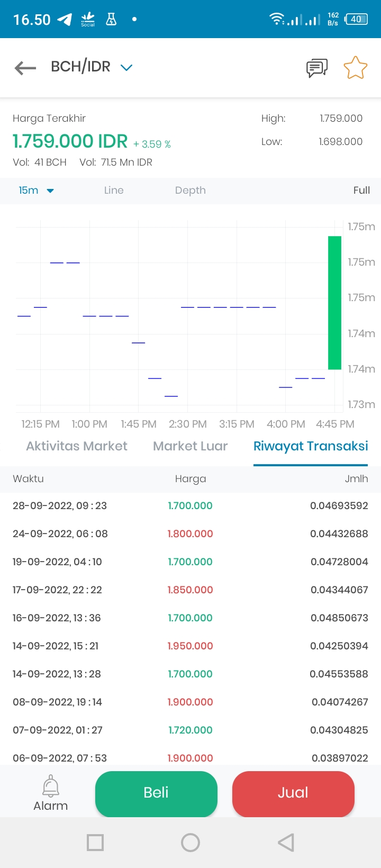Switch chart to Depth view
This screenshot has width=381, height=868.
click(x=190, y=191)
